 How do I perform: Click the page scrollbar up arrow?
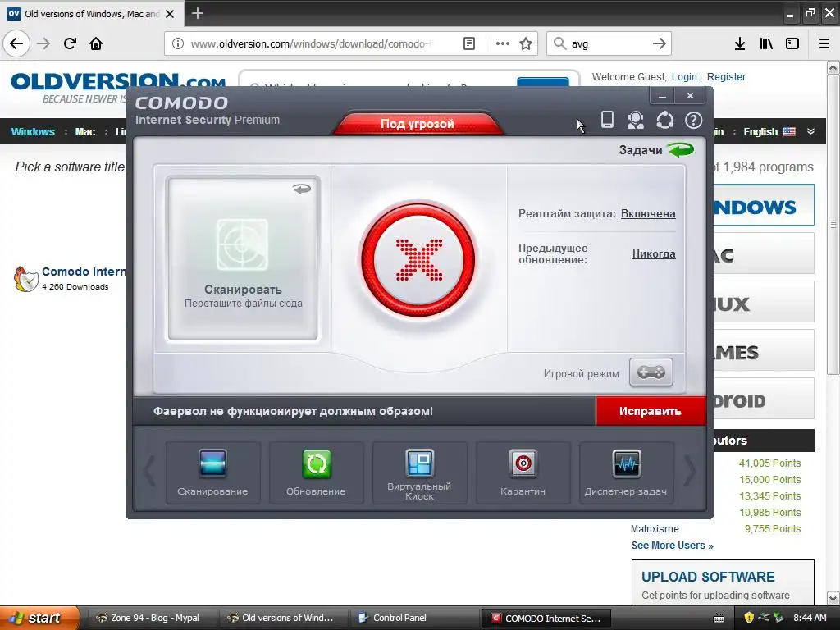[x=833, y=67]
